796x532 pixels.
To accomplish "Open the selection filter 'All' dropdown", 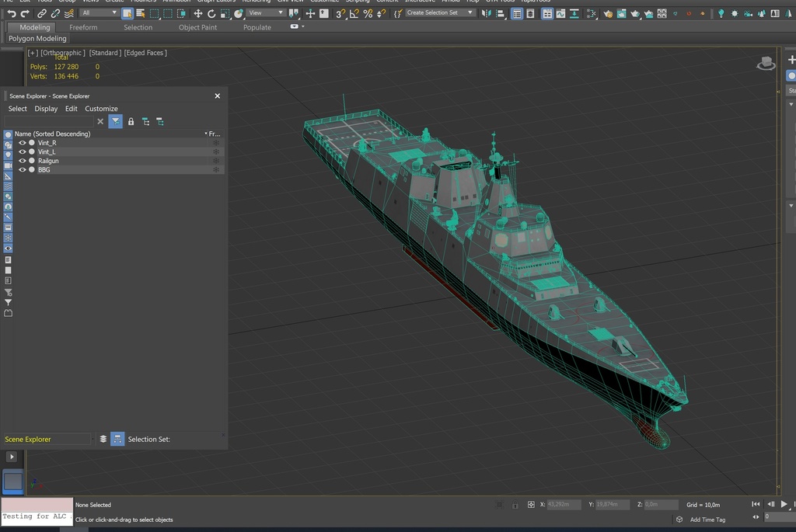I will click(99, 13).
